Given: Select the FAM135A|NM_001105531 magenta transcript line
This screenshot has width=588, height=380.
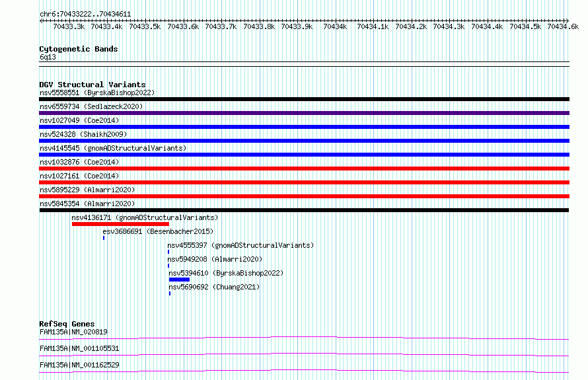Looking at the screenshot, I should pyautogui.click(x=304, y=354).
